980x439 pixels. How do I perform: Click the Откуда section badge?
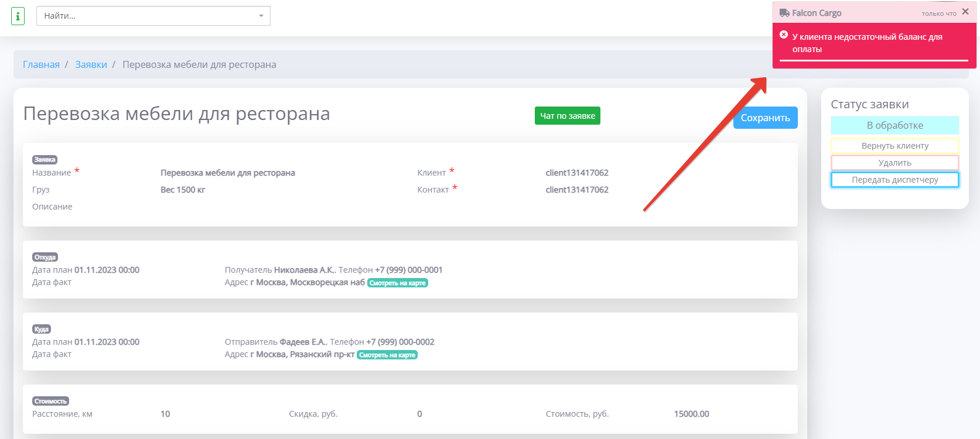point(45,258)
